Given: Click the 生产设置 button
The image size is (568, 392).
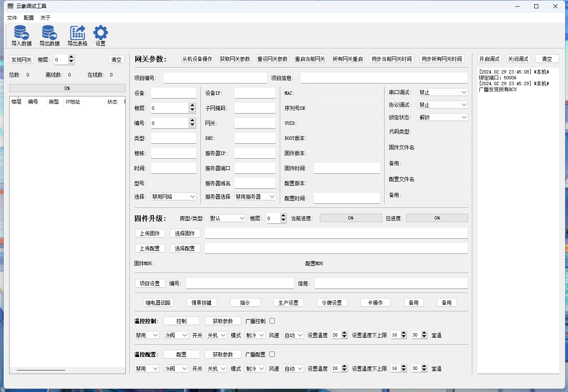Looking at the screenshot, I should pos(289,303).
